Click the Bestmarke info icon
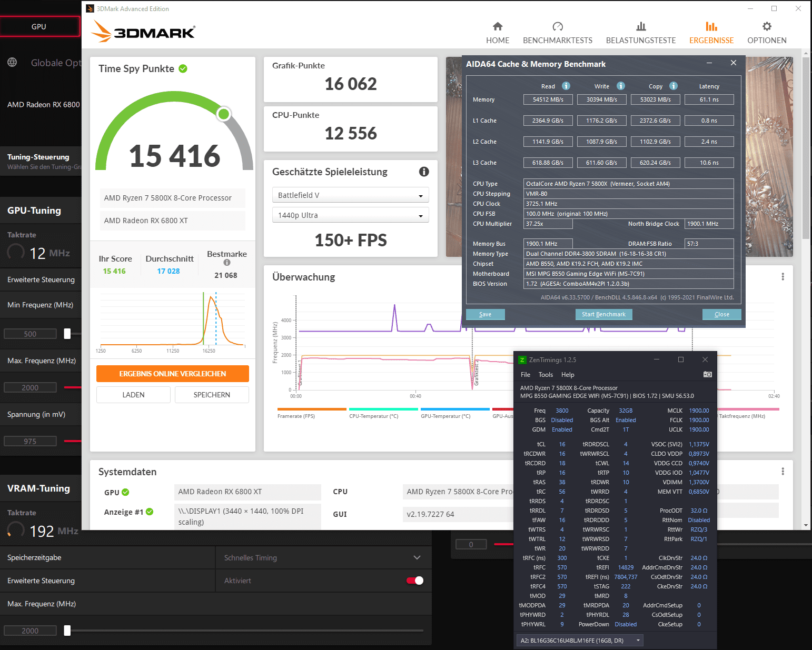Screen dimensions: 812x650 (227, 263)
